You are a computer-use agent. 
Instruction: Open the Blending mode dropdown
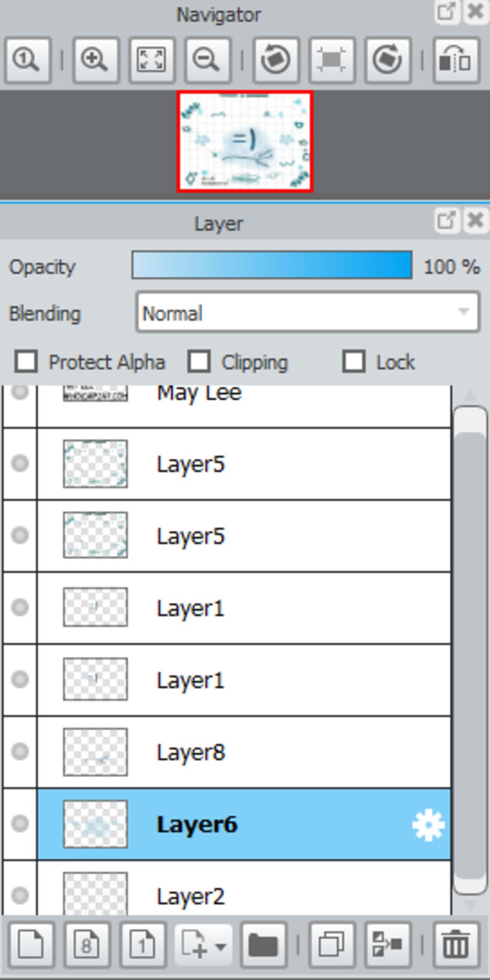pyautogui.click(x=308, y=312)
